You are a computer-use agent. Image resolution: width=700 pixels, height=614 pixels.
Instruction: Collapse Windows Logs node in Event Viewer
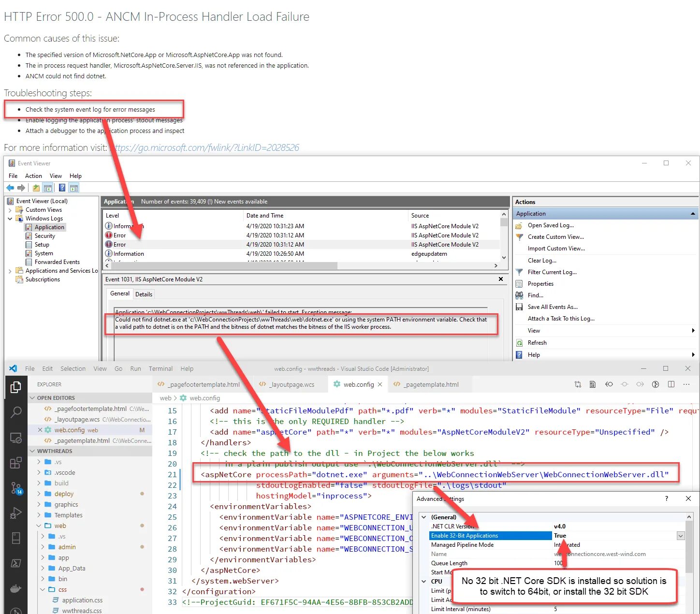[10, 219]
